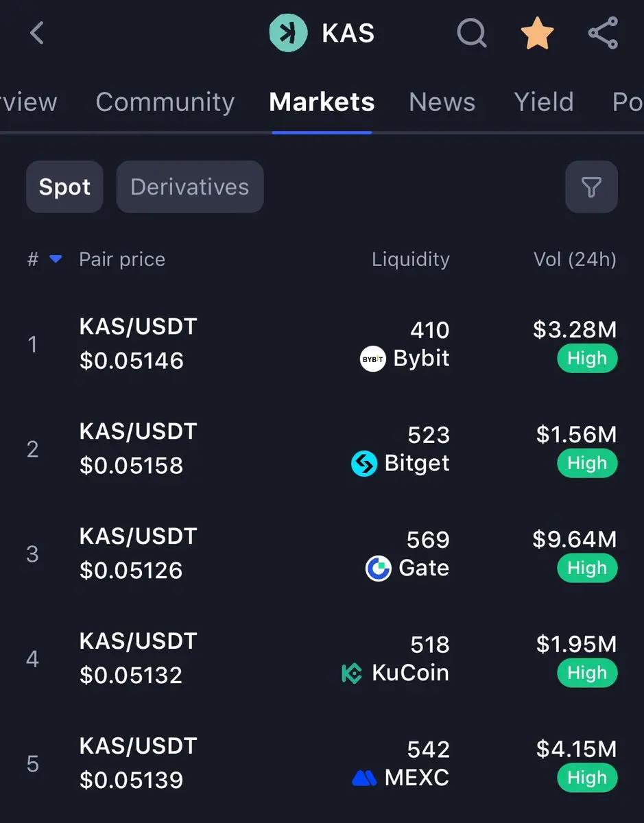Open the News tab
This screenshot has width=644, height=823.
click(442, 102)
